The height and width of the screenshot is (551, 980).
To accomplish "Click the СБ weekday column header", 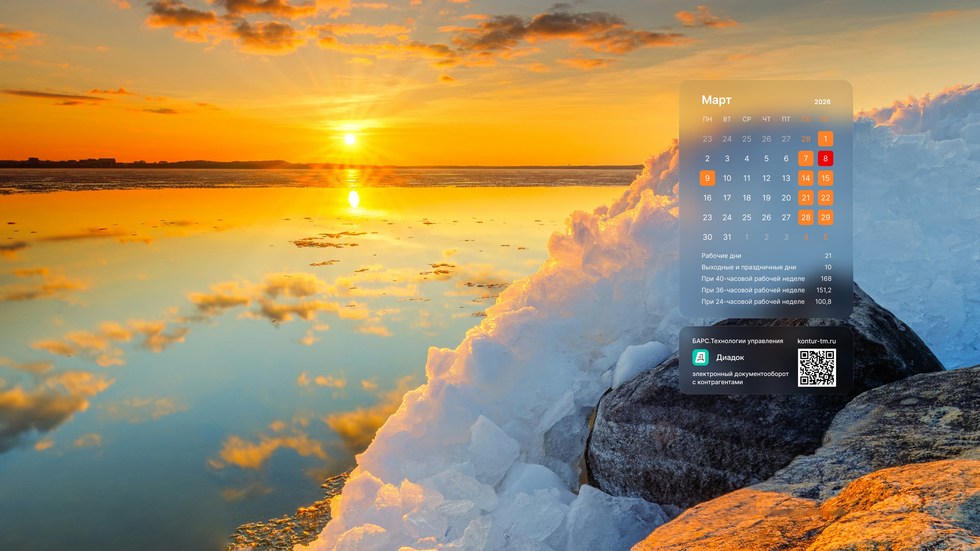I will pos(805,119).
